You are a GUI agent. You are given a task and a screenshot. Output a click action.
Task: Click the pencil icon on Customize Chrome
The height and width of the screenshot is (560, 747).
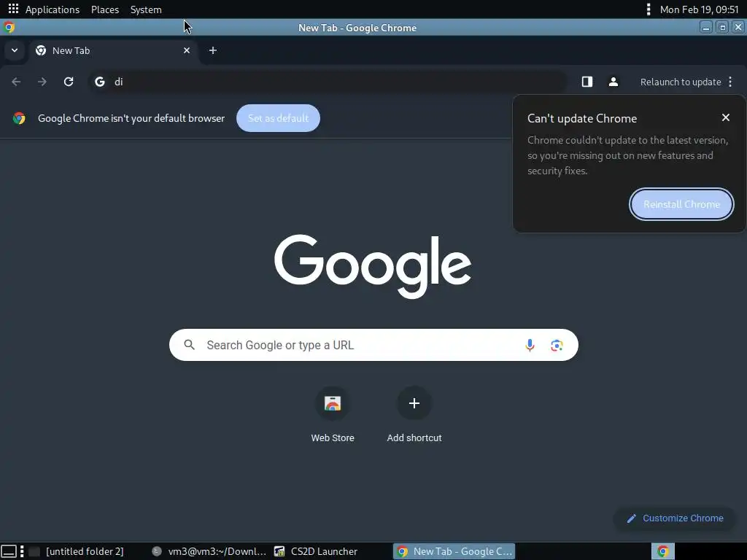pos(632,518)
